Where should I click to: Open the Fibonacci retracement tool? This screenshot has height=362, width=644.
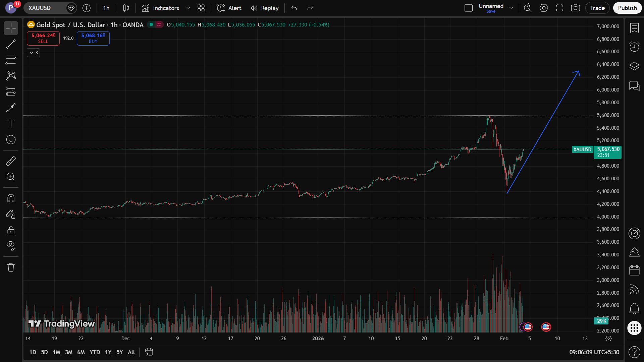[x=11, y=60]
